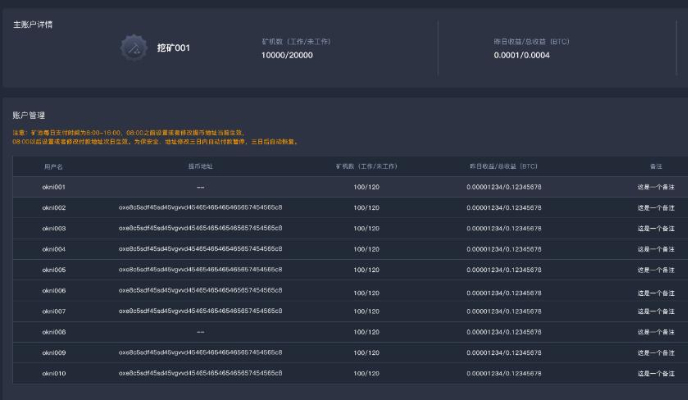Open the 这是一个备注 remark for okni004
Screen dimensions: 688x400
pyautogui.click(x=656, y=249)
